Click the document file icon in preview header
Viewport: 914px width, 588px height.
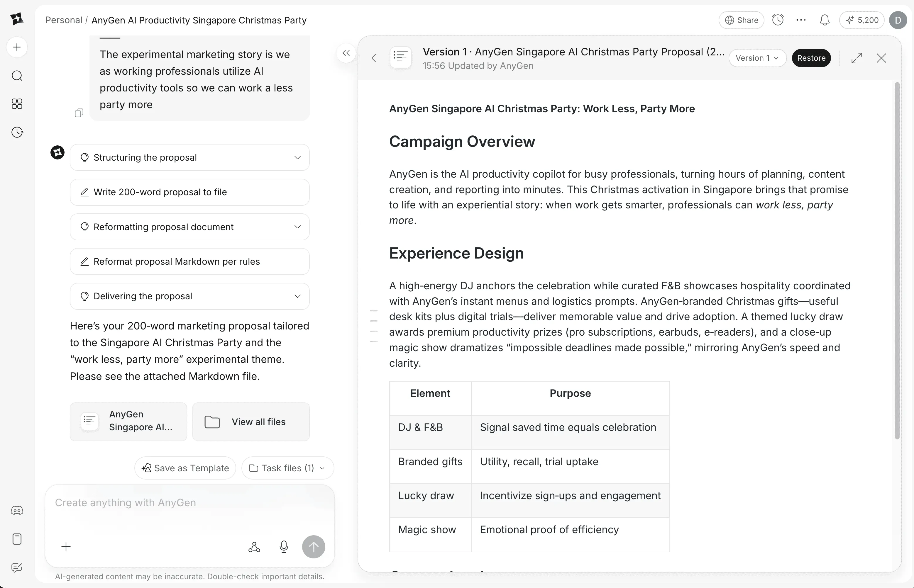pyautogui.click(x=400, y=57)
